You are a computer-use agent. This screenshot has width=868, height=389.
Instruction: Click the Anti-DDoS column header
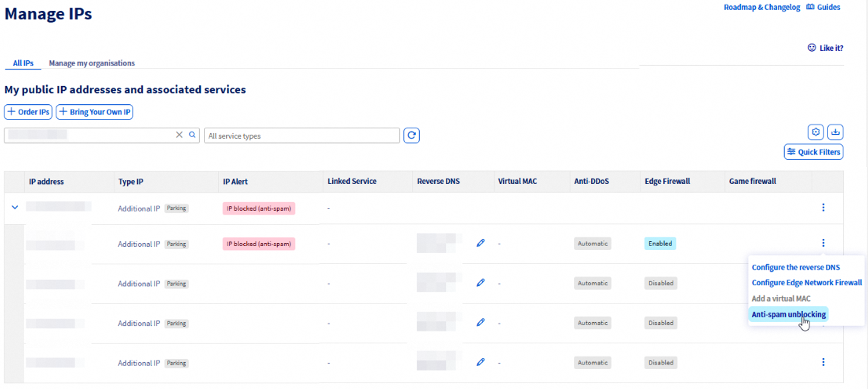(591, 182)
